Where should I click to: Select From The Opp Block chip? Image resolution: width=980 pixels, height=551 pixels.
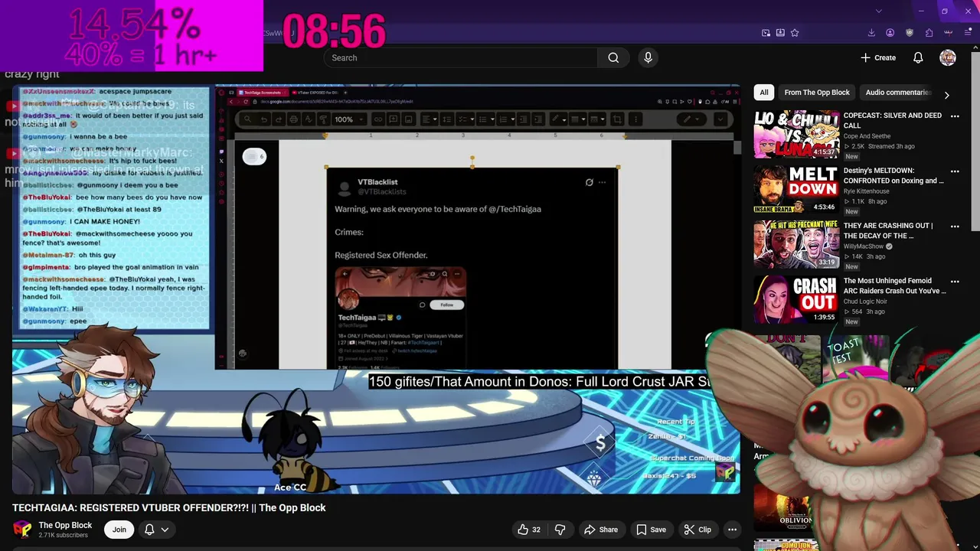click(817, 93)
